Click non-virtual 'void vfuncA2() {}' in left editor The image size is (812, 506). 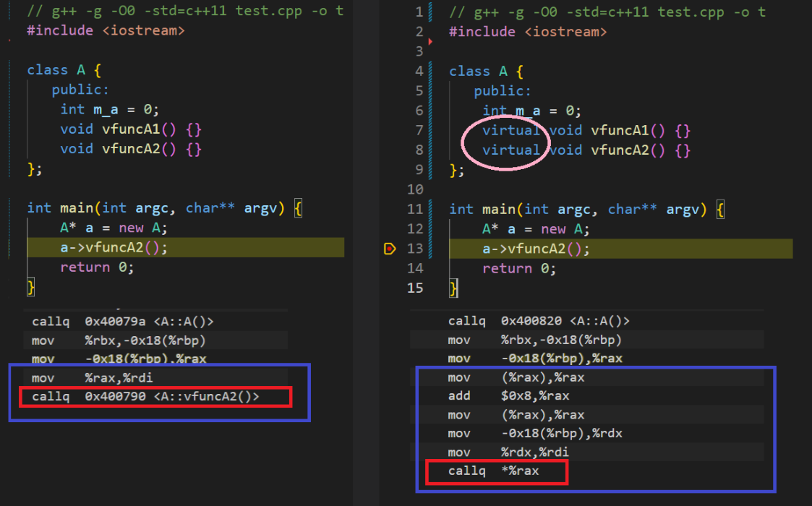point(130,149)
